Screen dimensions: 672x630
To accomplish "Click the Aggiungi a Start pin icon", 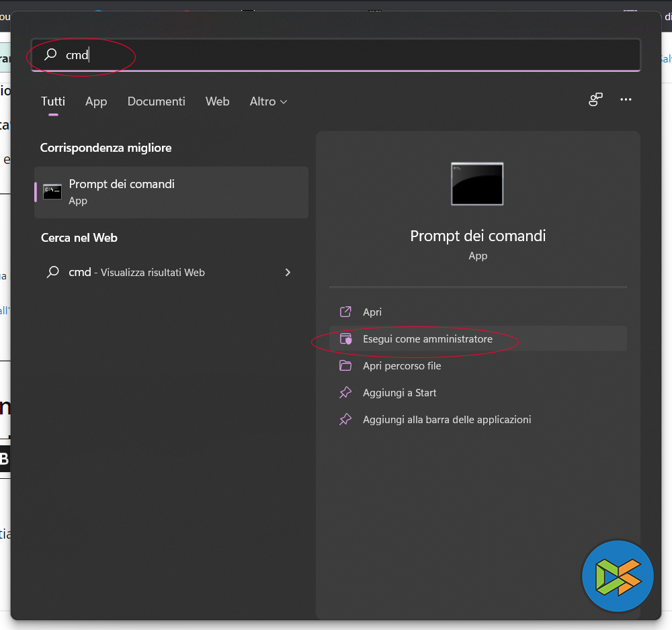I will (345, 393).
